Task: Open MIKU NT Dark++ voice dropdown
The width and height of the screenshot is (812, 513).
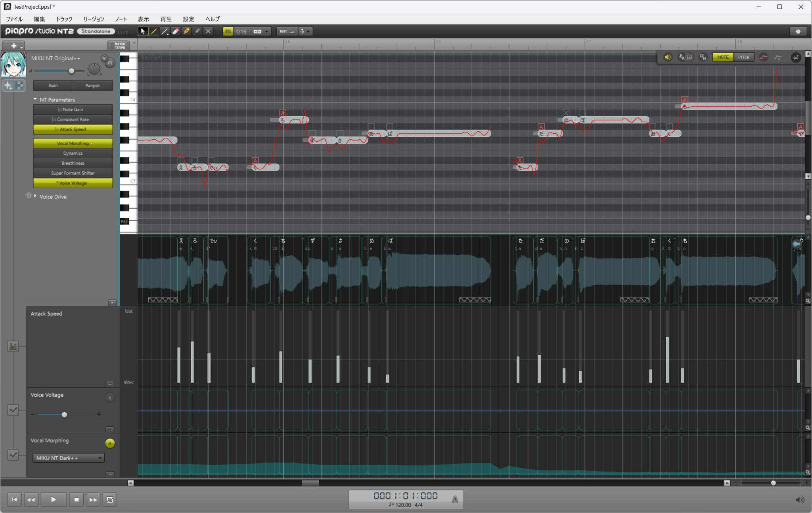Action: pyautogui.click(x=68, y=458)
